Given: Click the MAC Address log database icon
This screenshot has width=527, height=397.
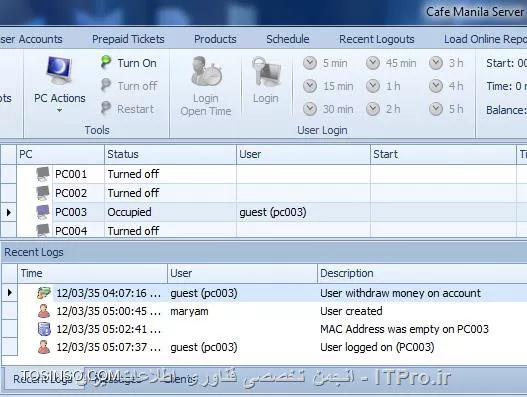Looking at the screenshot, I should coord(44,329).
